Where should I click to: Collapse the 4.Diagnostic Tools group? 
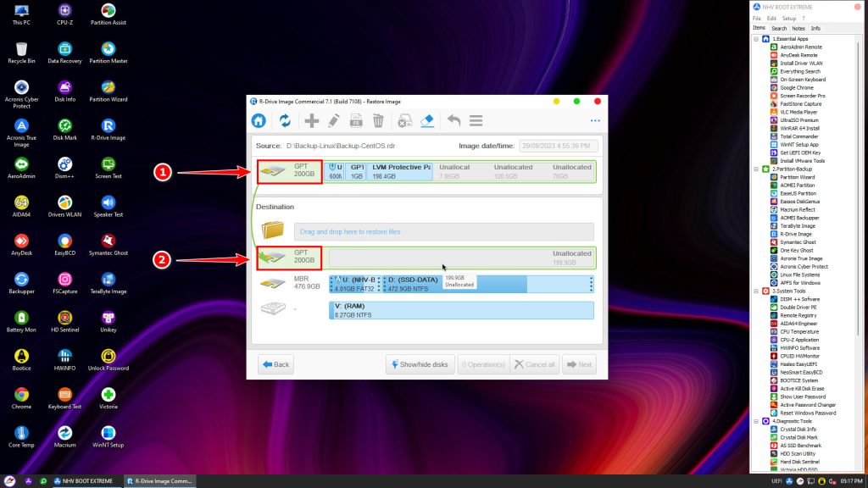tap(756, 421)
